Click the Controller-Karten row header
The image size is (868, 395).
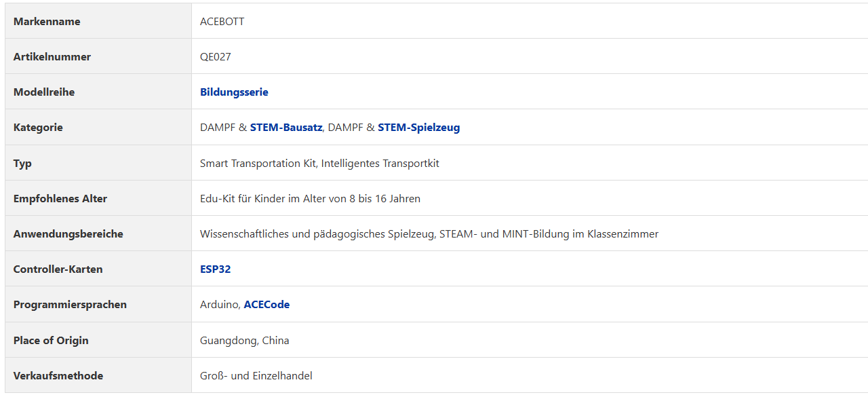pos(98,269)
